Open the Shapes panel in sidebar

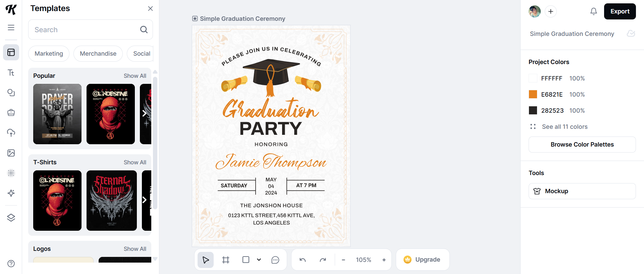tap(11, 93)
